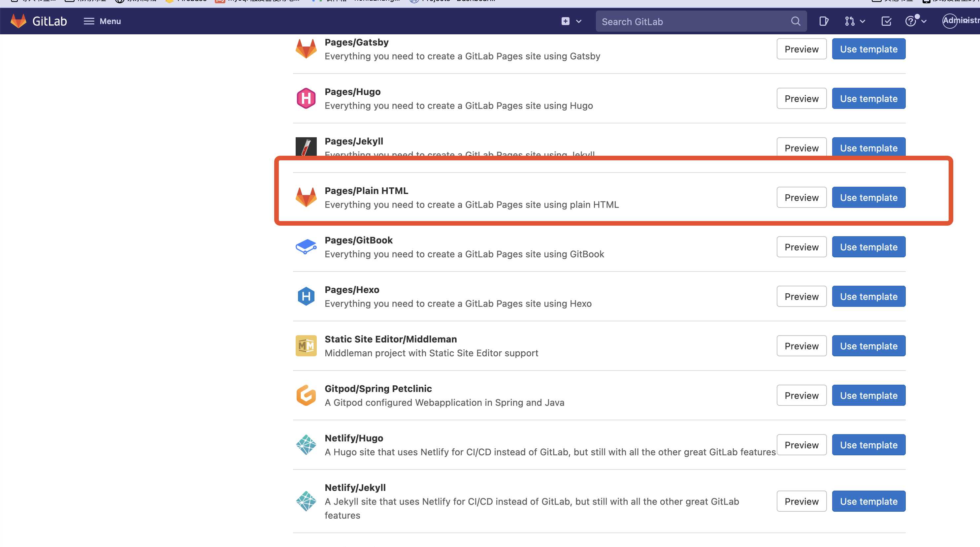Click 'Middleman project with Static Site Editor support' text
This screenshot has height=547, width=980.
431,353
